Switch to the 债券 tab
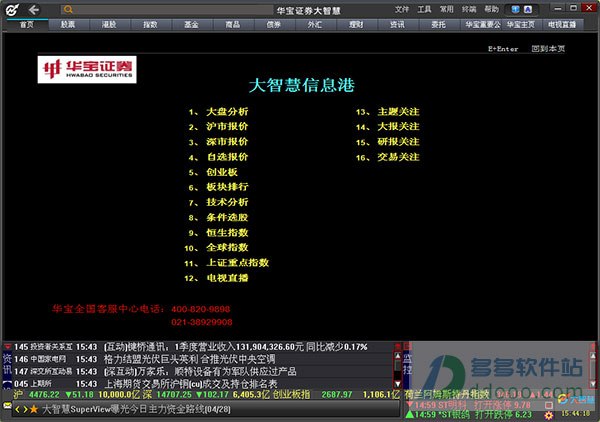This screenshot has width=600, height=422. 274,25
